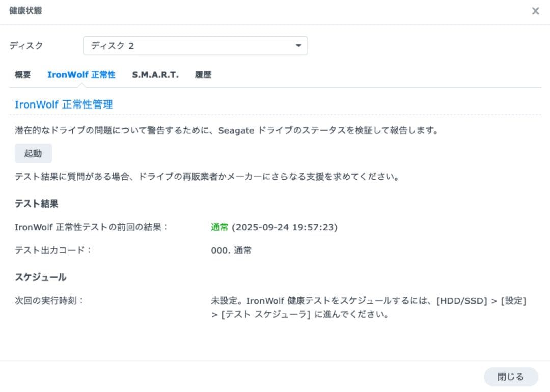This screenshot has height=392, width=550.
Task: Click the テスト結果 section header
Action: [x=36, y=203]
